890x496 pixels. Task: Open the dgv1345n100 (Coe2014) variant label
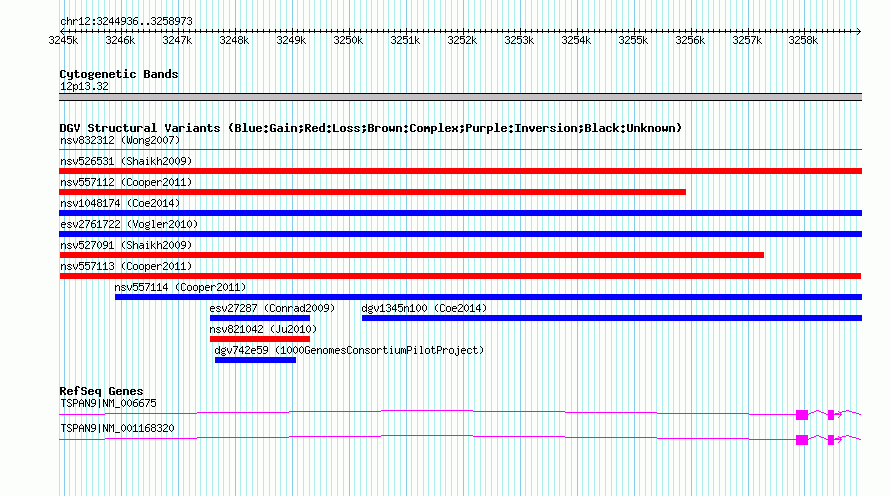point(424,308)
